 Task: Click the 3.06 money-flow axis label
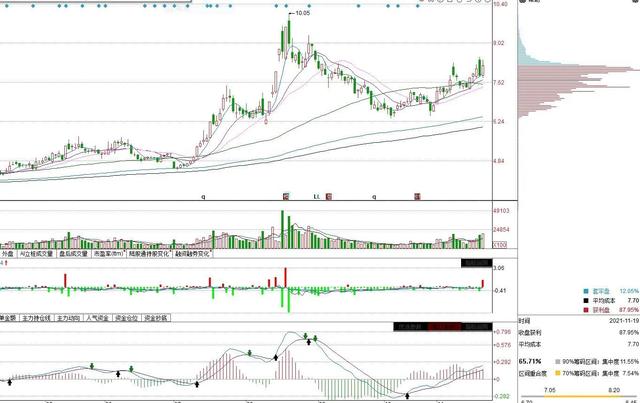(499, 268)
